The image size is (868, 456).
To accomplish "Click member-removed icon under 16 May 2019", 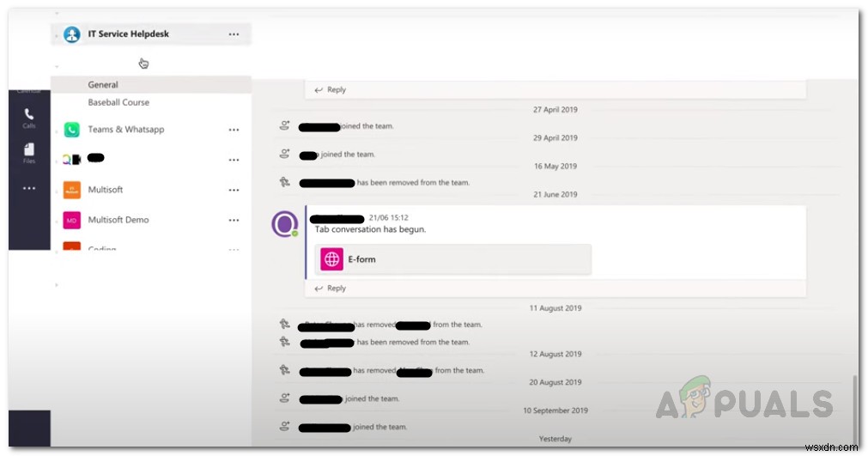I will (x=284, y=181).
